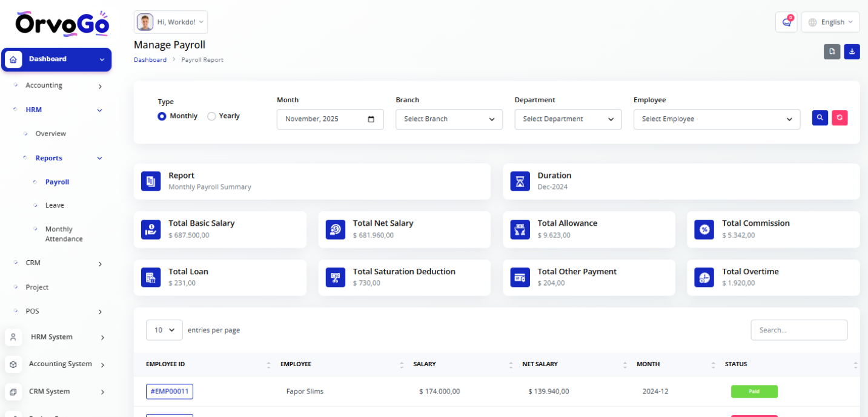Click the Duration hourglass icon
Screen dimensions: 868x417
[520, 182]
